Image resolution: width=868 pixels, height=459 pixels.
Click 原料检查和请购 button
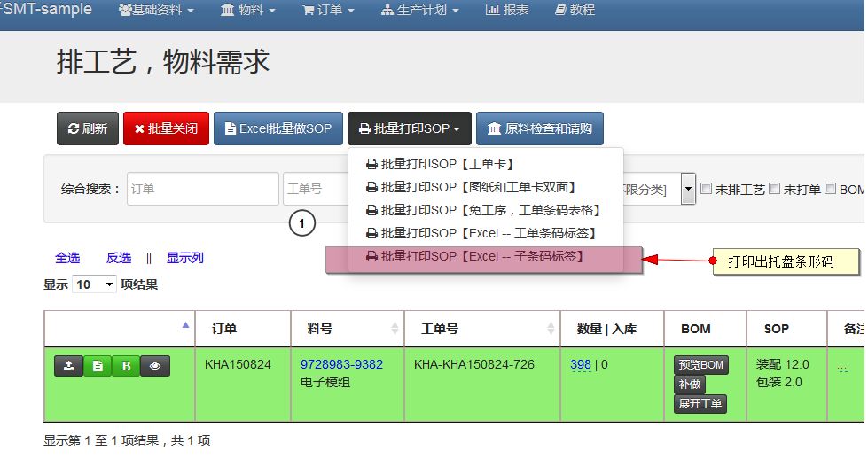point(539,128)
